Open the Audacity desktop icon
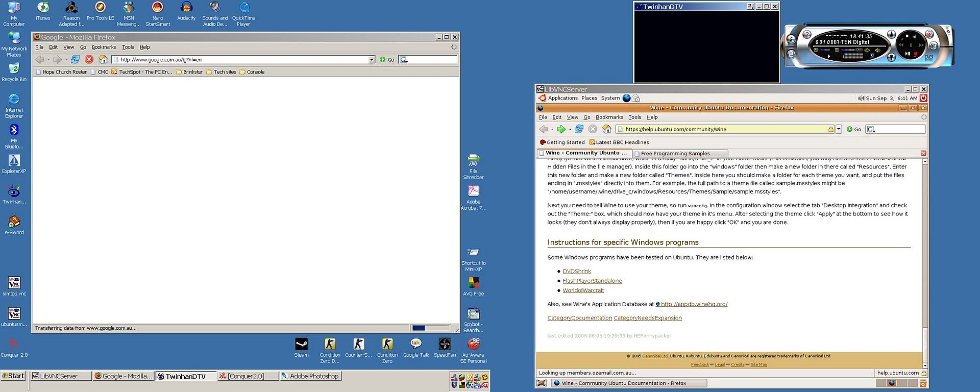This screenshot has width=980, height=392. click(186, 11)
